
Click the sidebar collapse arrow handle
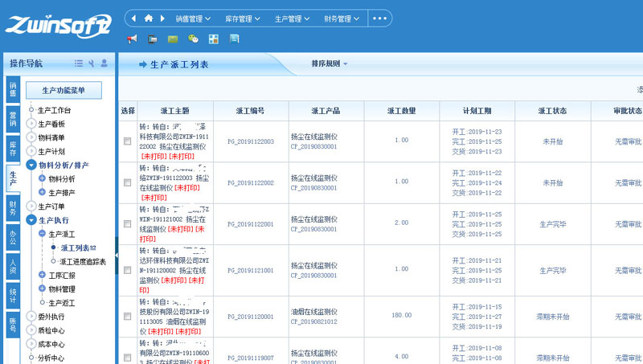pos(116,255)
